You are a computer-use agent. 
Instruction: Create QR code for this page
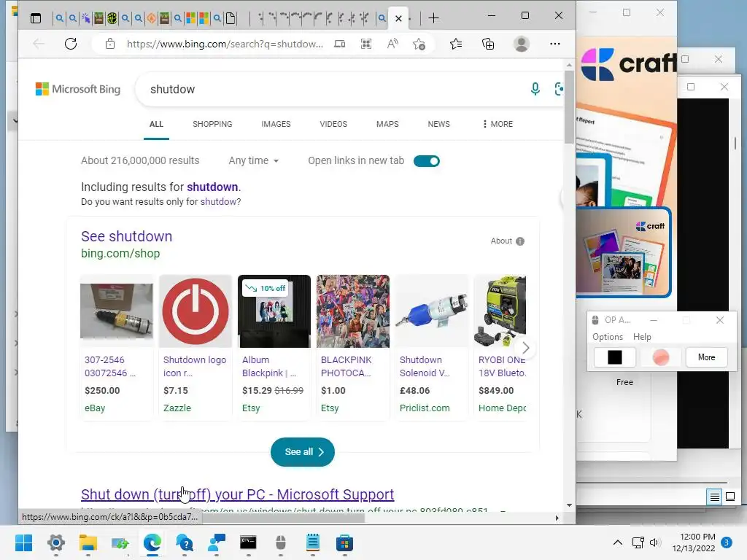[x=366, y=44]
